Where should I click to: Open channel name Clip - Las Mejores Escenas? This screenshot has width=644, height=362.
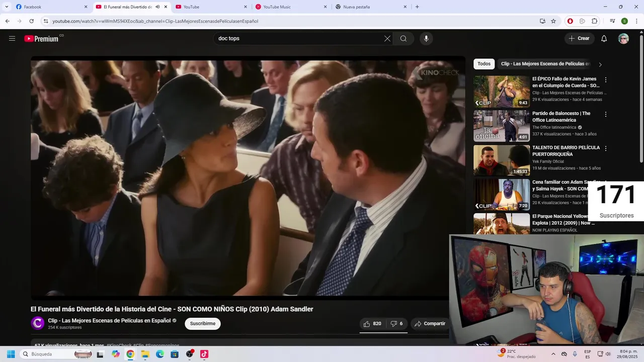point(109,321)
